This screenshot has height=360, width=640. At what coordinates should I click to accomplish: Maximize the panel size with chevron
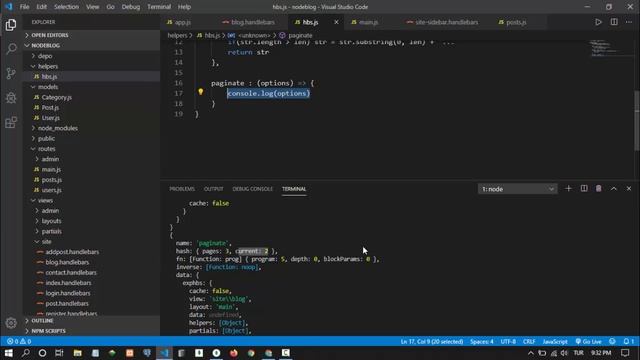[613, 189]
